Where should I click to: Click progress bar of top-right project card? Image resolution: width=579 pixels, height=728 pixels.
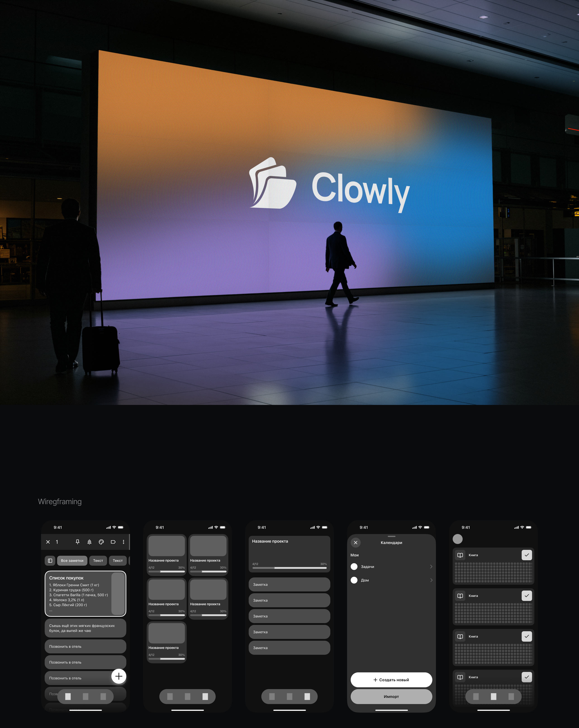[208, 572]
